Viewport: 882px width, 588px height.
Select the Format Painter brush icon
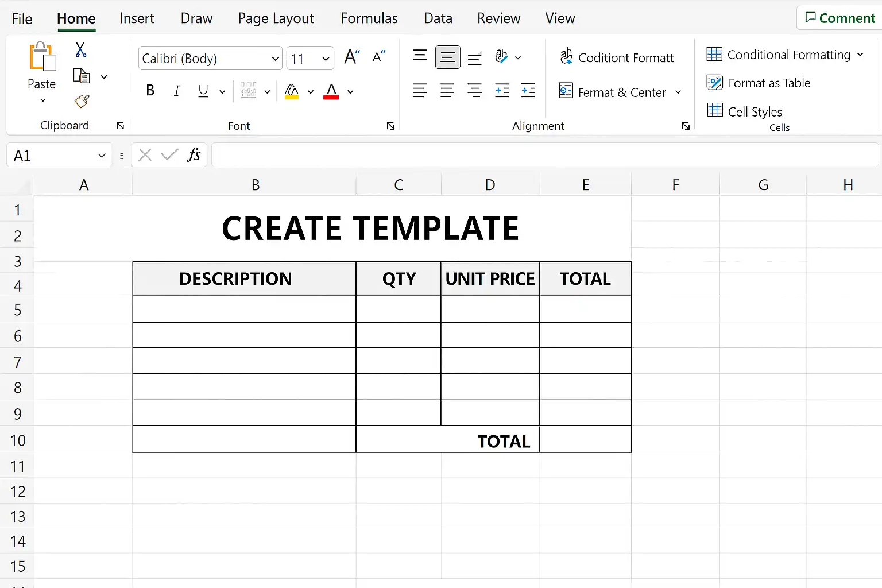click(82, 102)
